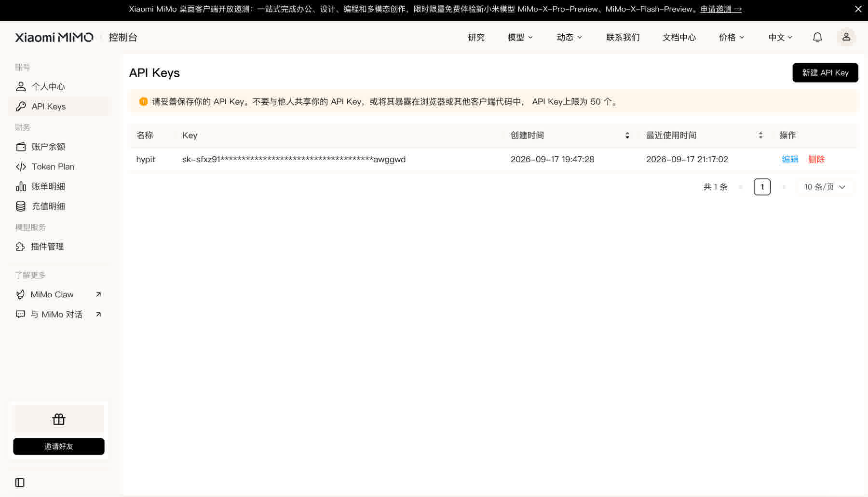Viewport: 868px width, 497px height.
Task: Expand the 价格 dropdown menu
Action: click(732, 37)
